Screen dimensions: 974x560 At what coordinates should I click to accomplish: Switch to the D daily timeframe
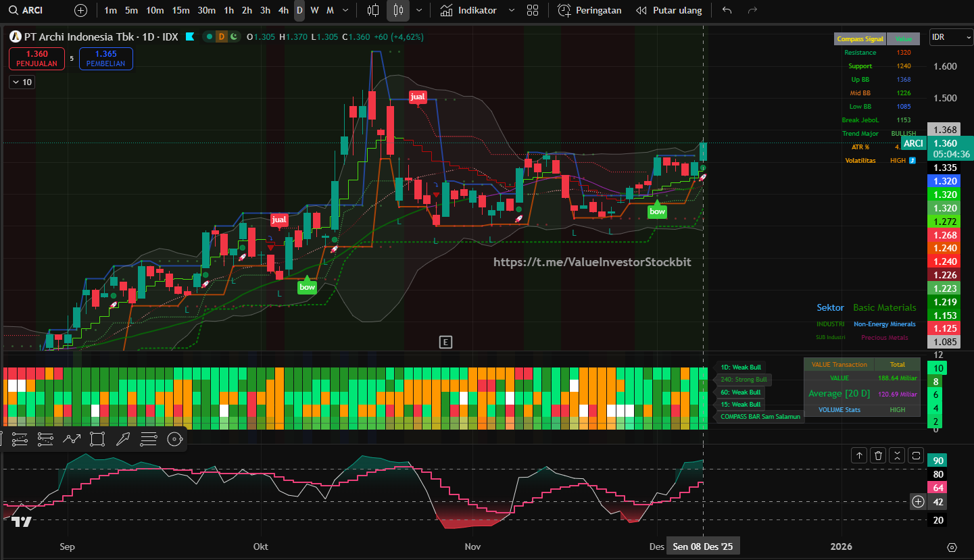[299, 10]
